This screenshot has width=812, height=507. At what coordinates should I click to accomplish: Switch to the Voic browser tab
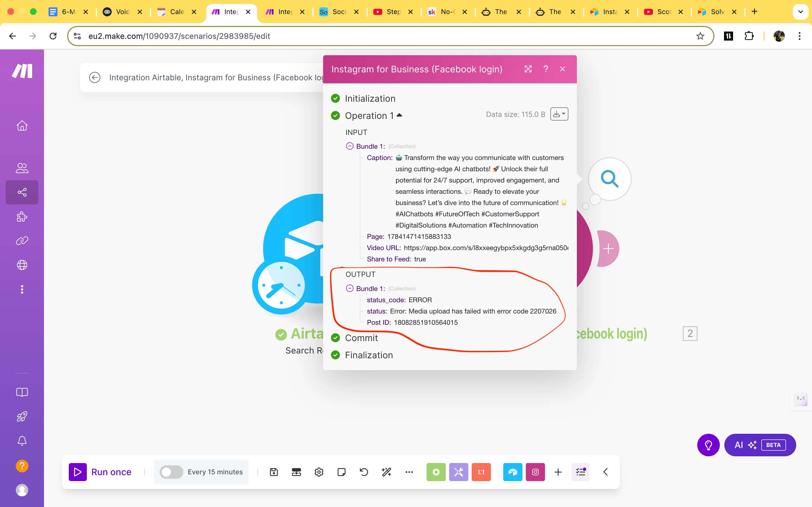122,12
